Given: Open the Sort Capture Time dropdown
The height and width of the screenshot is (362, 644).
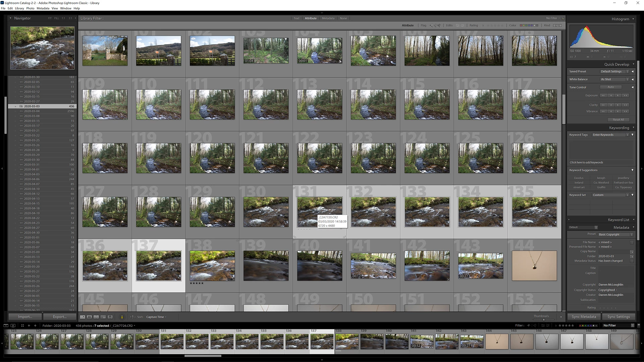Looking at the screenshot, I should [x=156, y=317].
